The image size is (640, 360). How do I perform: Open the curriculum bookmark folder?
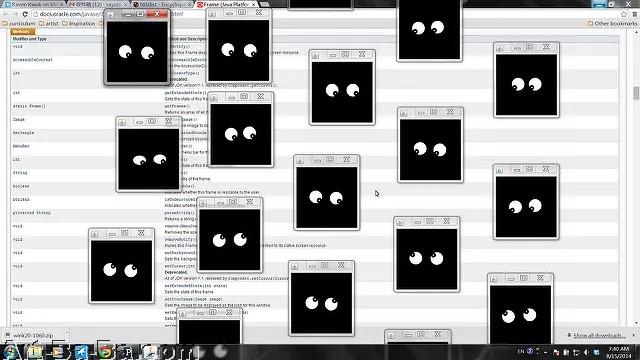point(19,24)
